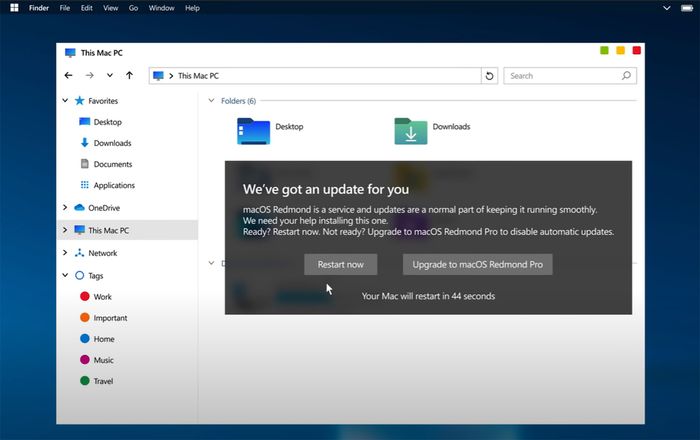The width and height of the screenshot is (700, 440).
Task: Select OneDrive cloud in sidebar
Action: [79, 208]
